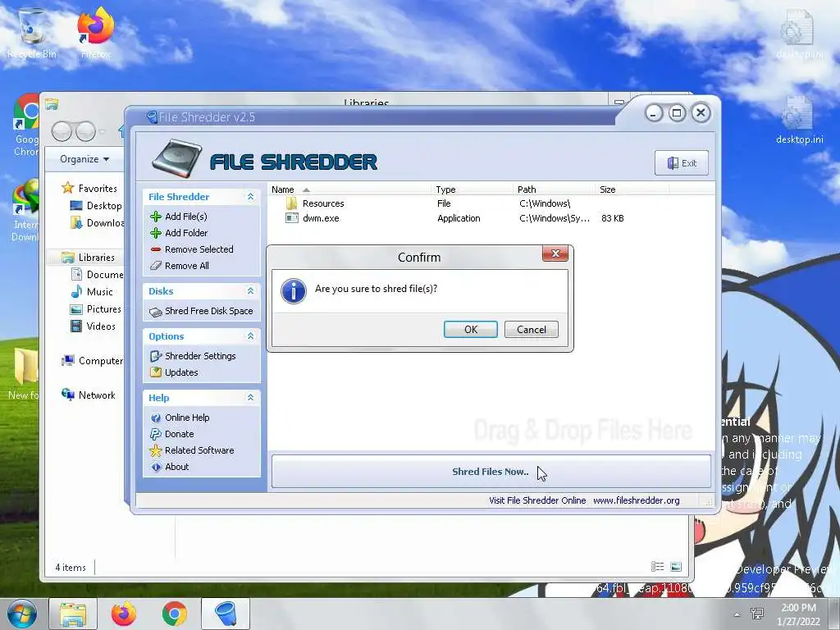Click the About info icon
Viewport: 840px width, 630px height.
pos(156,467)
